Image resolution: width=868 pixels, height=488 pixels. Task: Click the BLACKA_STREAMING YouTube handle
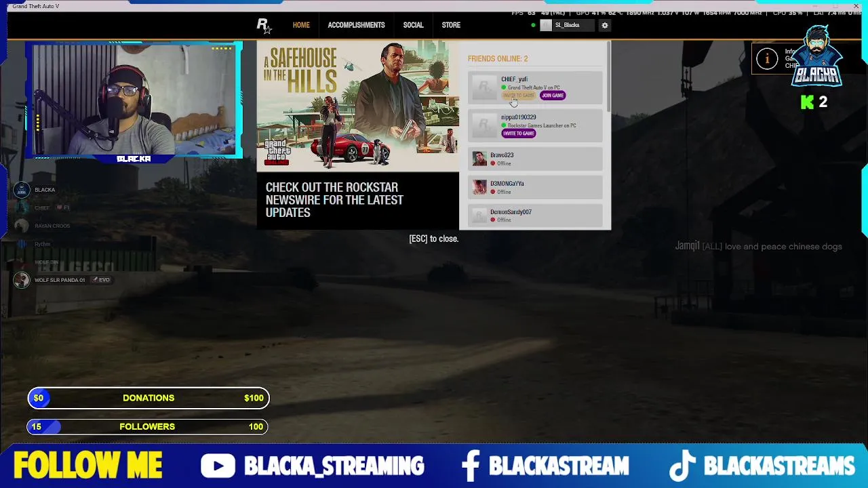point(334,466)
